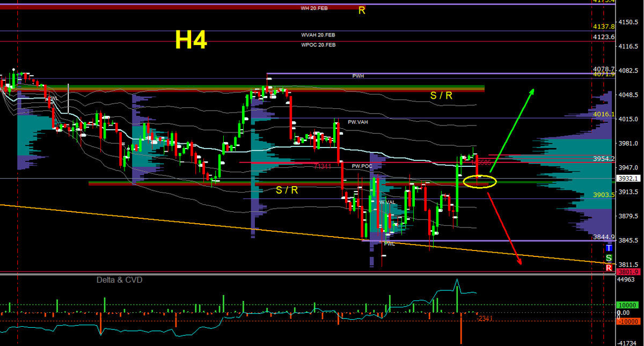Image resolution: width=644 pixels, height=346 pixels.
Task: Click the 4015.0 price axis value
Action: (x=630, y=119)
